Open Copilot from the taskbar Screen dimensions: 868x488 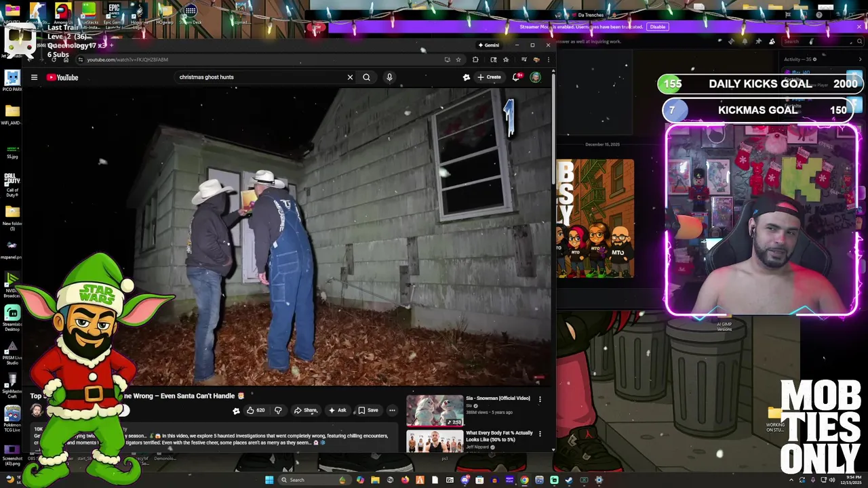click(360, 480)
